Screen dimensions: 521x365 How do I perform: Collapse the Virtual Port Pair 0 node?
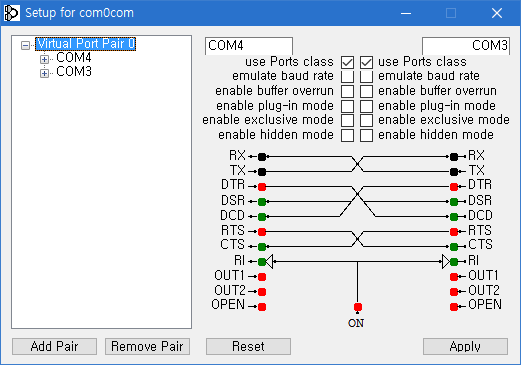point(25,45)
